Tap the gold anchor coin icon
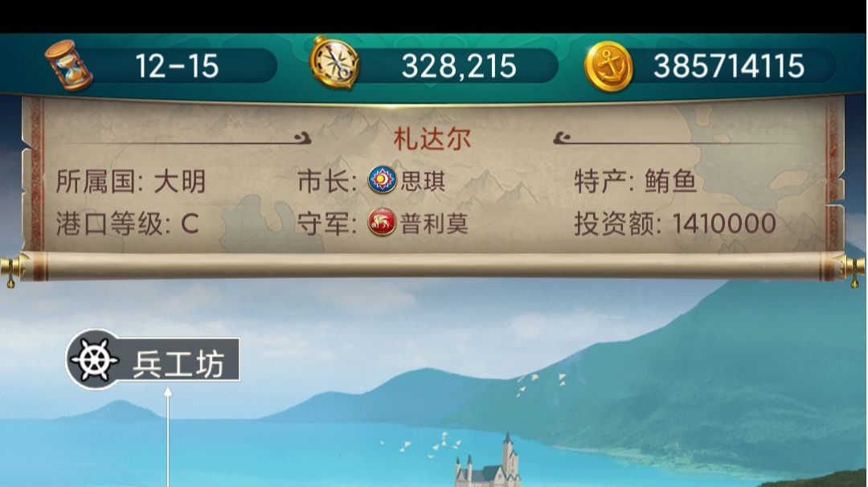Screen dimensions: 868x487 click(x=608, y=67)
